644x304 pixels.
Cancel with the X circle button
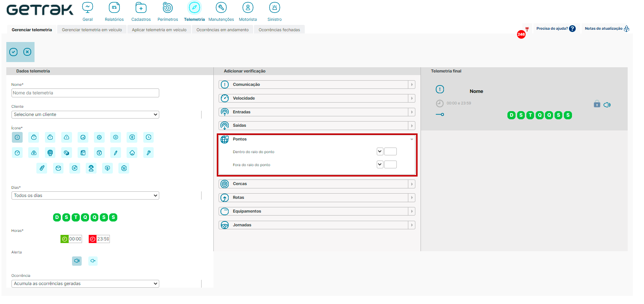(x=27, y=52)
